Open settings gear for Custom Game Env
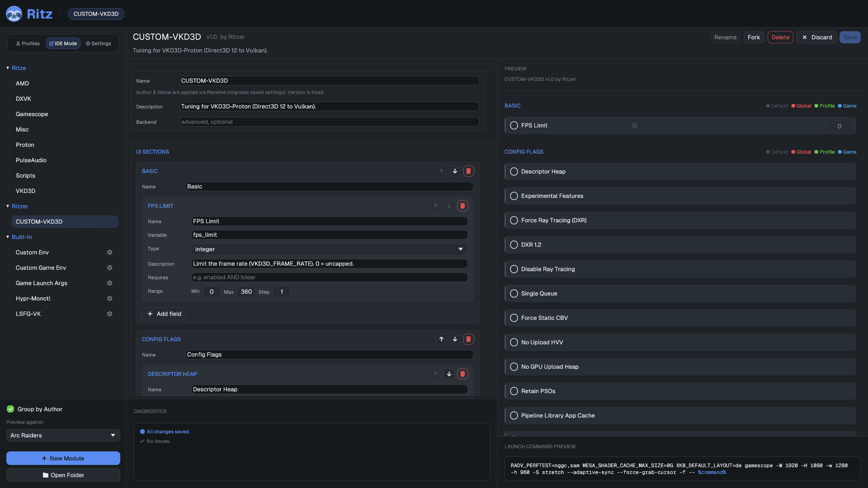The width and height of the screenshot is (868, 488). pyautogui.click(x=109, y=268)
